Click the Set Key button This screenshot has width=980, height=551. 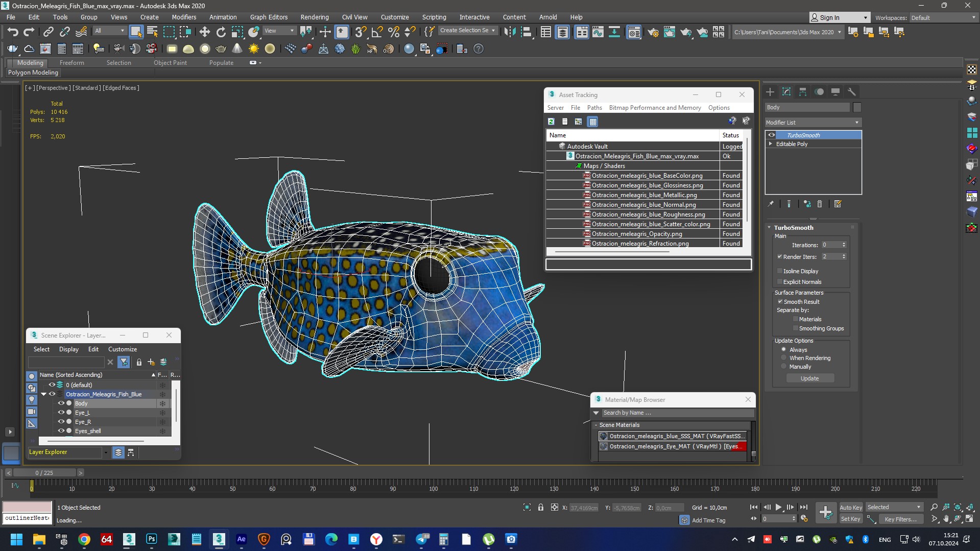[851, 519]
